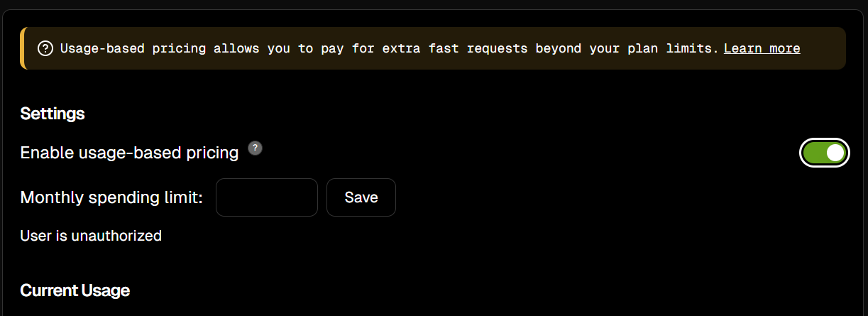Screen dimensions: 868x316
Task: Click the Current Usage heading
Action: tap(75, 290)
